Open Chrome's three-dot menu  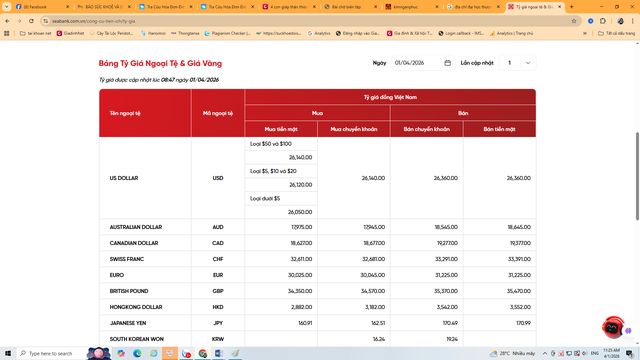633,21
